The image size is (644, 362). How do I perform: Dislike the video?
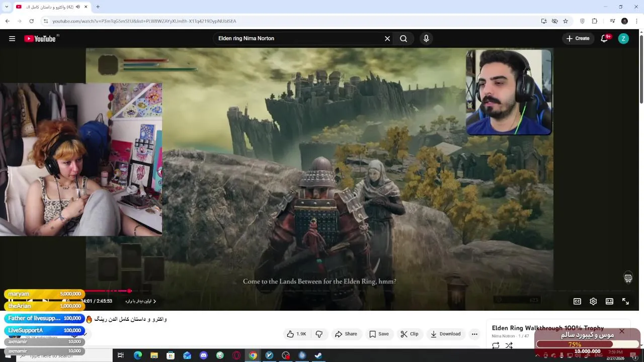(319, 334)
